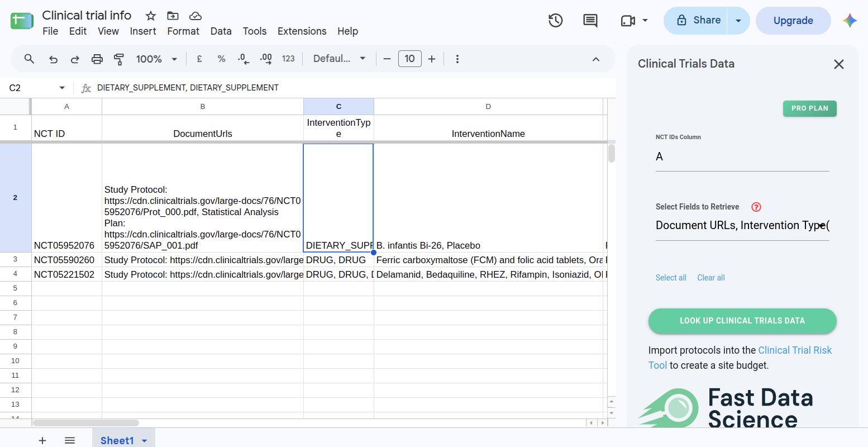Click Look Up Clinical Trials Data button
The width and height of the screenshot is (868, 447).
pyautogui.click(x=742, y=321)
